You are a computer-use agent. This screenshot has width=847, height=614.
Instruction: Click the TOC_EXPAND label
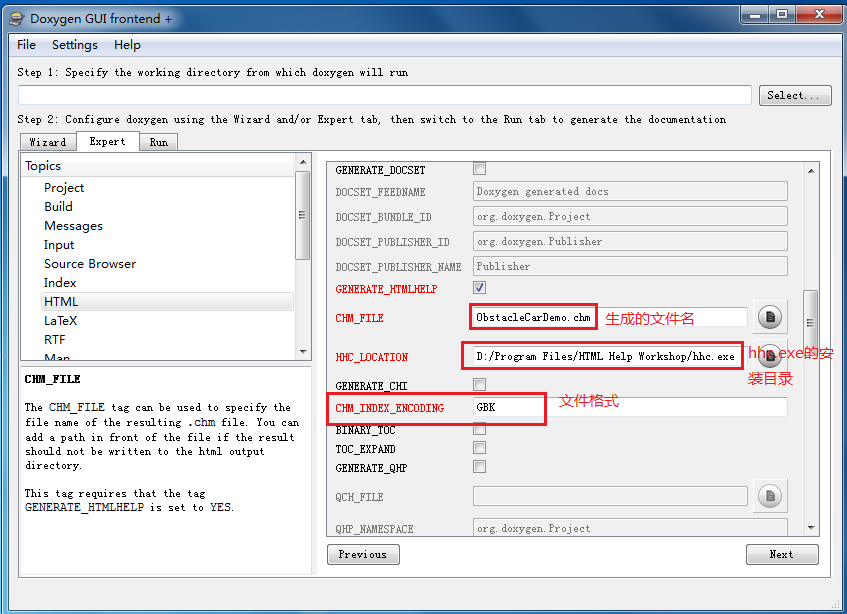(365, 449)
